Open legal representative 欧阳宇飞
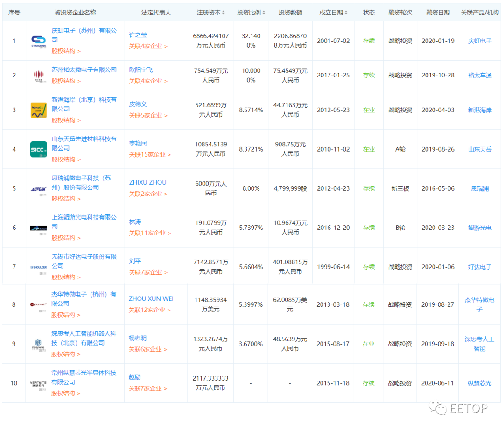Screen dimensions: 504x429 pos(141,70)
